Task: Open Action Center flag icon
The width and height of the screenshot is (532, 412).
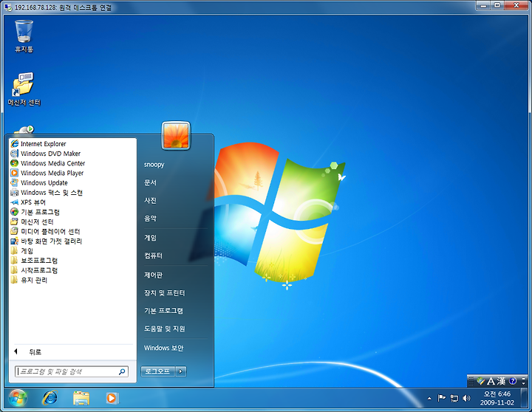Action: click(441, 398)
